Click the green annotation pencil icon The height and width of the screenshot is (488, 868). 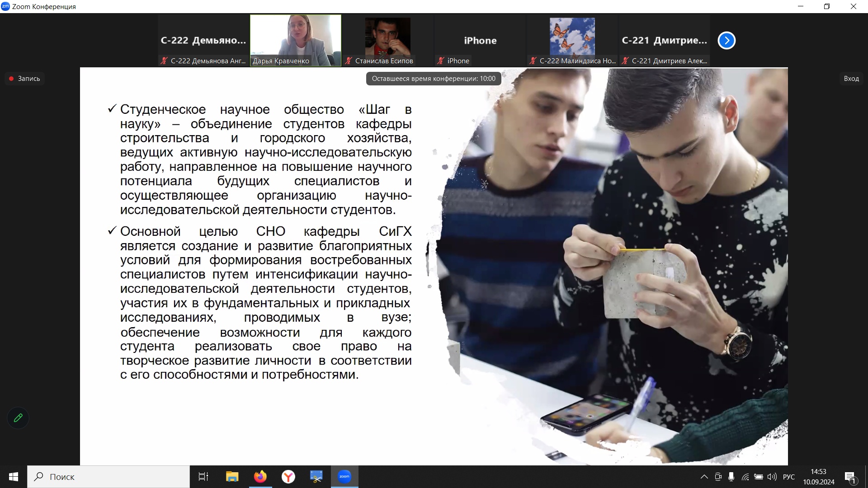point(18,418)
